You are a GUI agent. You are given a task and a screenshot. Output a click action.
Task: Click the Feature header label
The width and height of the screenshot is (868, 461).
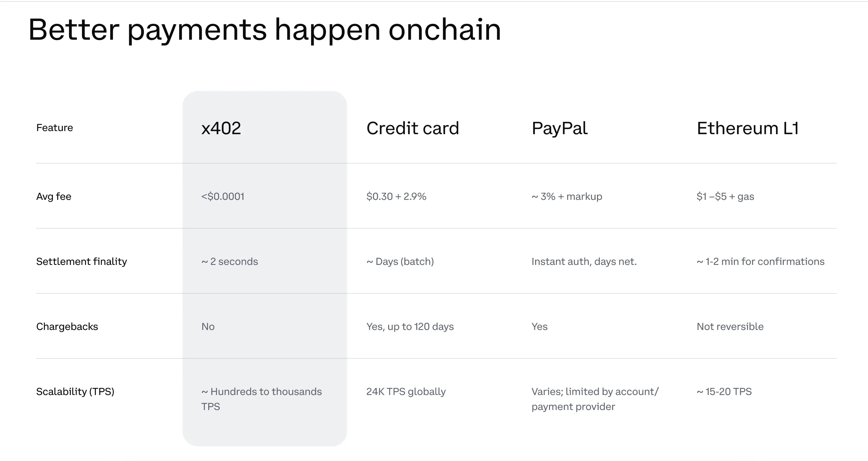(x=55, y=128)
